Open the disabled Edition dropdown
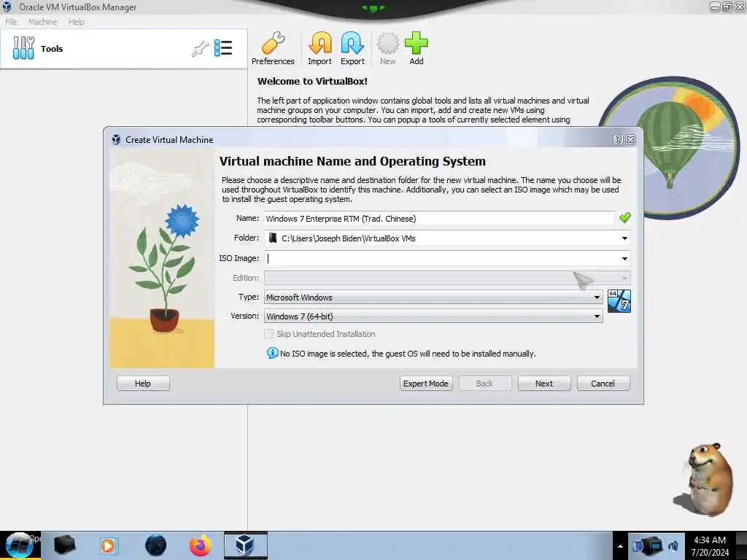 click(x=447, y=278)
